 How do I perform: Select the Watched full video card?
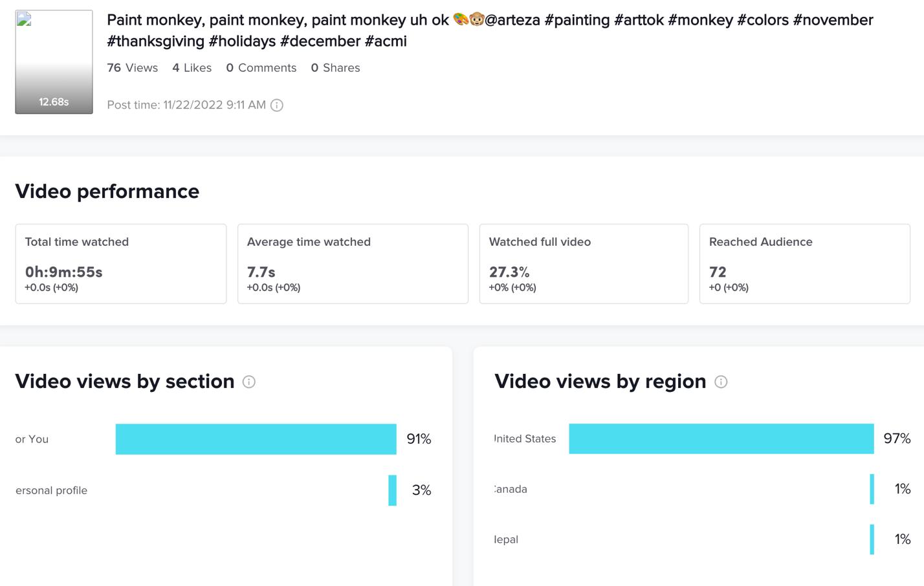[x=584, y=264]
